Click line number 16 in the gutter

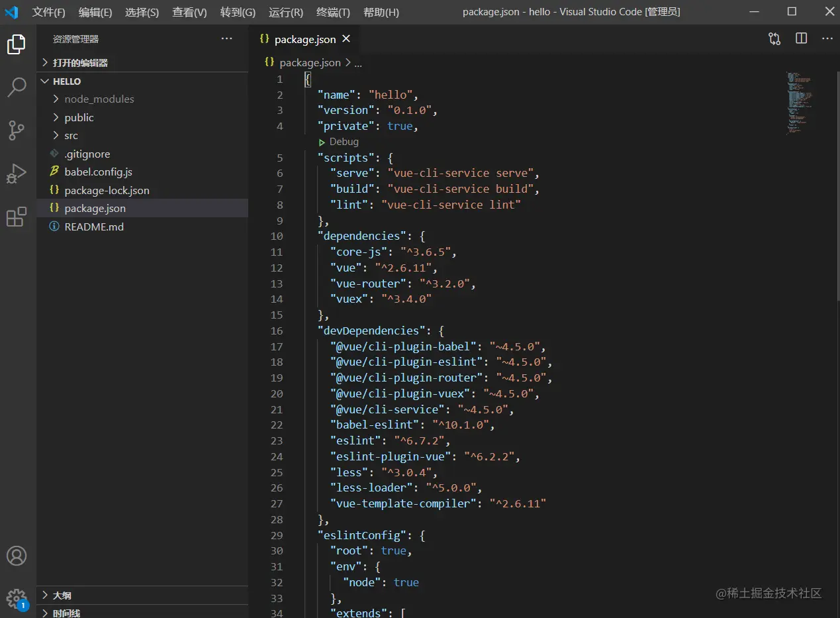click(276, 331)
